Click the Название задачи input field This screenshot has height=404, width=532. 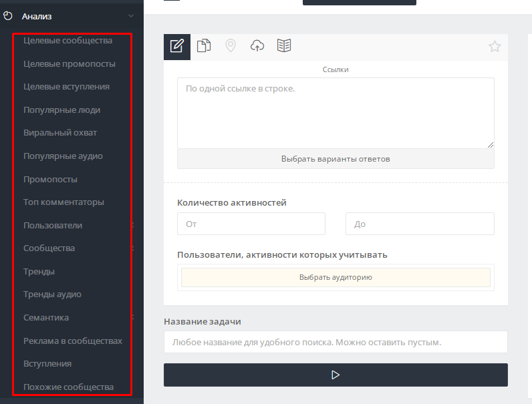point(336,342)
